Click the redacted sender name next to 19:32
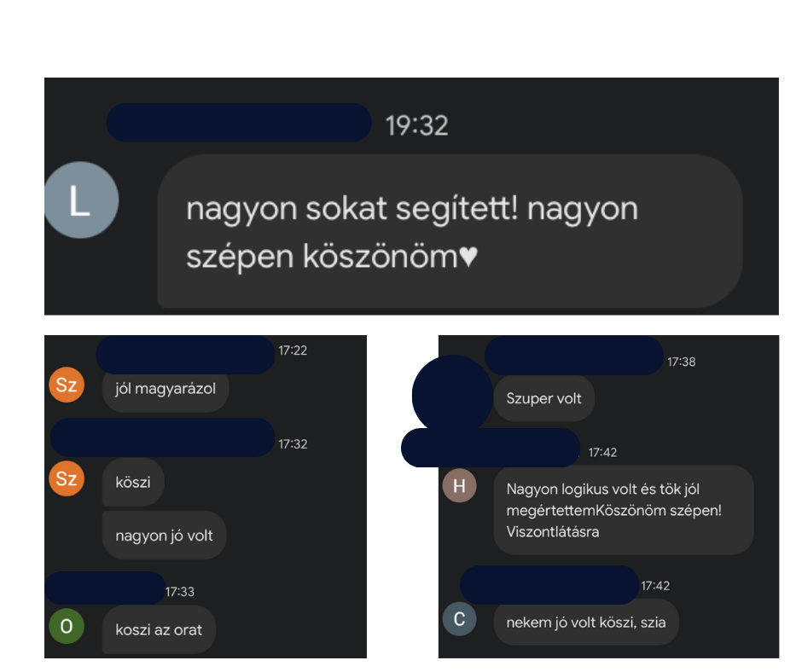Screen dimensions: 802x672 239,123
